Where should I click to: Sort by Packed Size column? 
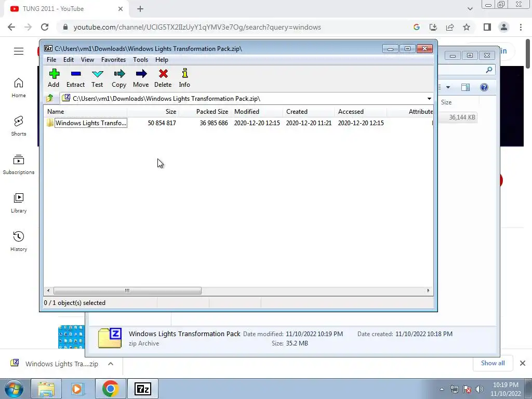click(x=205, y=112)
